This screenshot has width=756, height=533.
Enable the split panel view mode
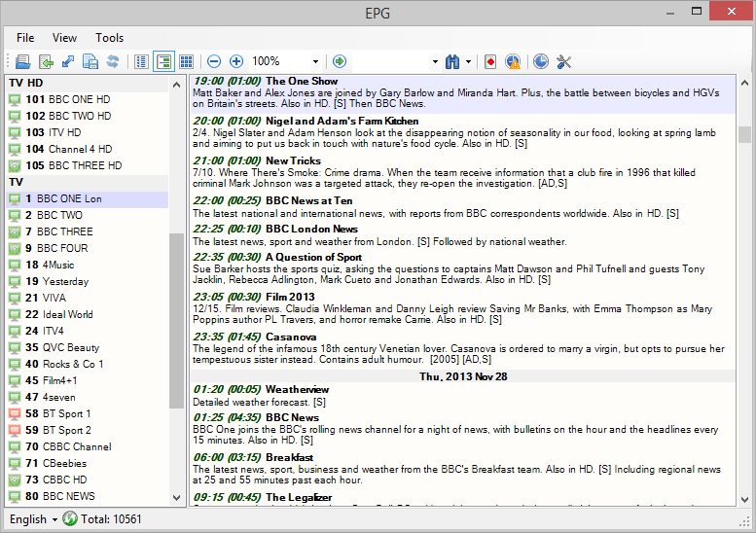pos(163,61)
